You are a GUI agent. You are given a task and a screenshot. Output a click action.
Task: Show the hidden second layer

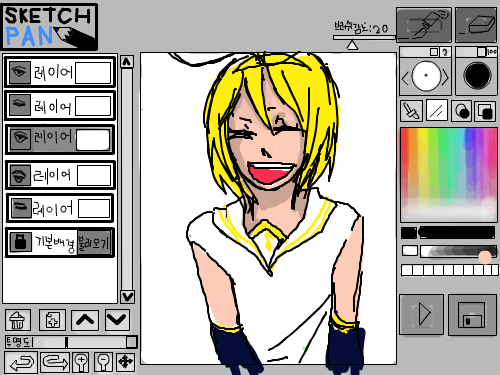[19, 105]
